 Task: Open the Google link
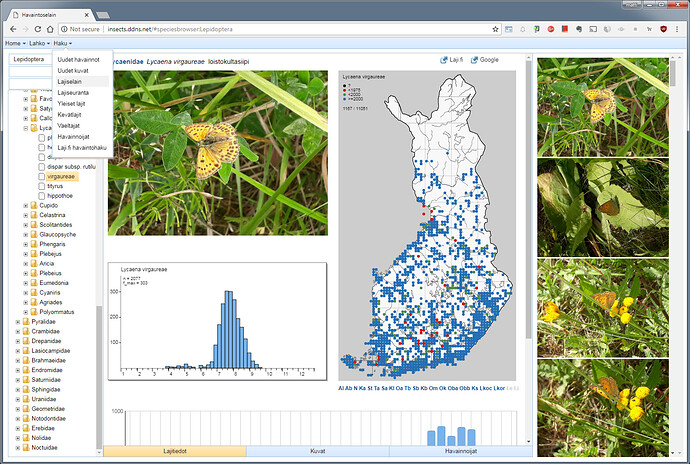coord(489,60)
